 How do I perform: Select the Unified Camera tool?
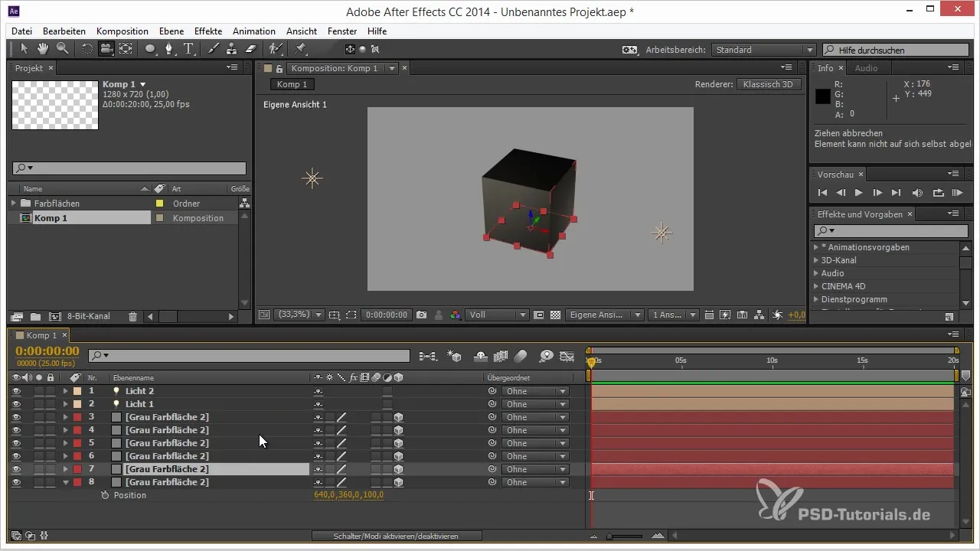[106, 49]
